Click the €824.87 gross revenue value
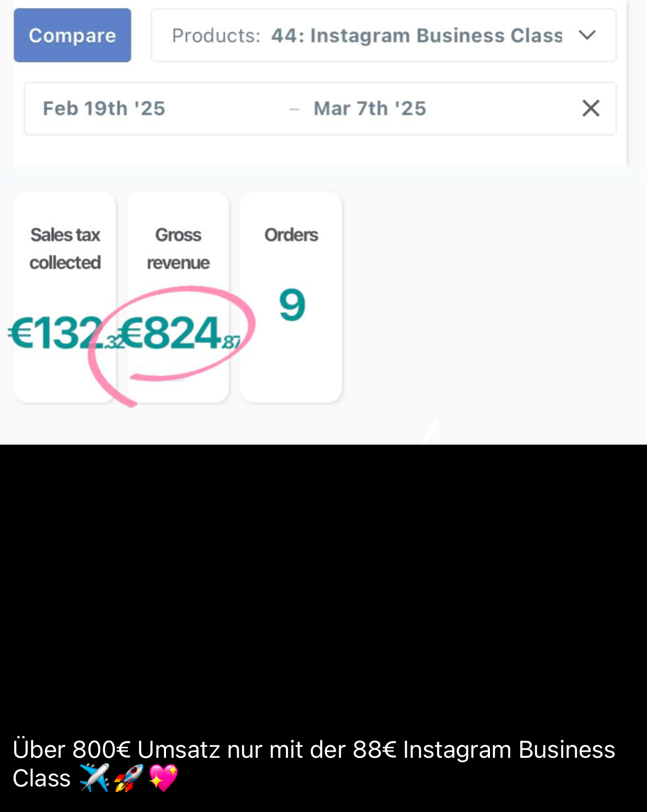Viewport: 647px width, 812px height. (181, 333)
